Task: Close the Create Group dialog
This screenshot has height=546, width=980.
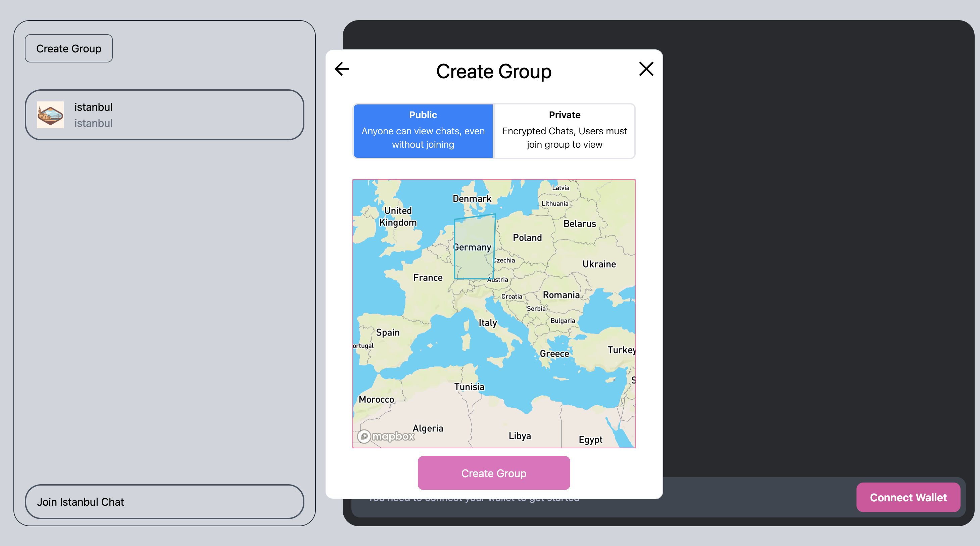Action: pyautogui.click(x=646, y=69)
